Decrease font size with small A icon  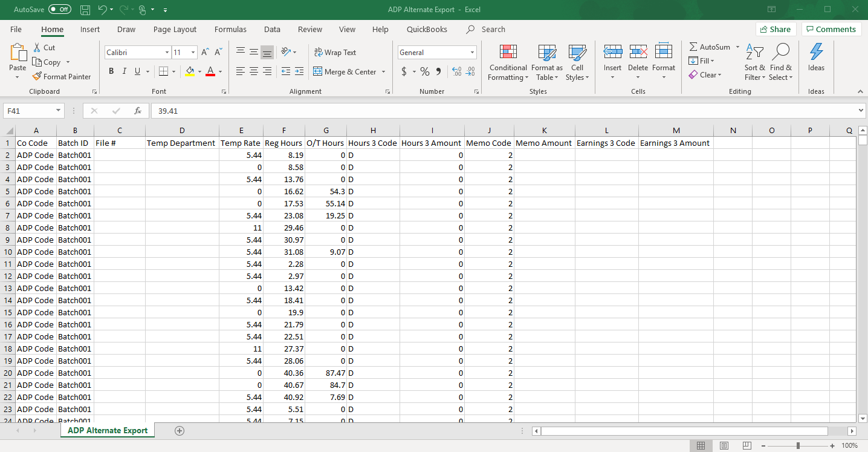(219, 53)
